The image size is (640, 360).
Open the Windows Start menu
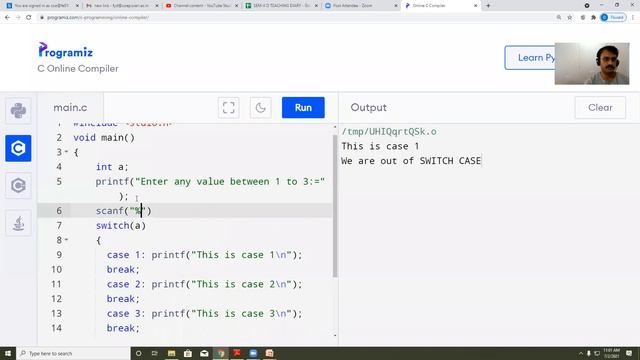[8, 353]
